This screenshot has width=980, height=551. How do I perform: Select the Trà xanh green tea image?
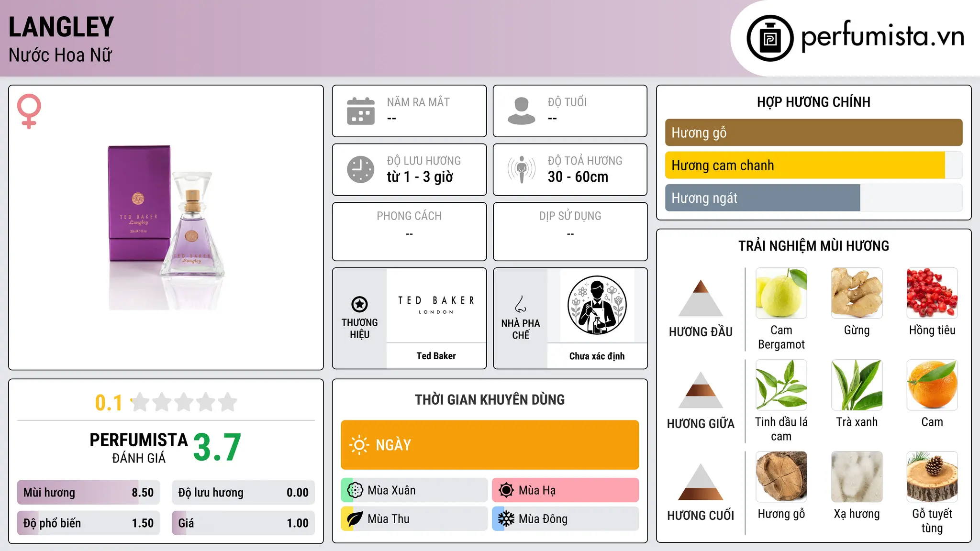pyautogui.click(x=857, y=385)
